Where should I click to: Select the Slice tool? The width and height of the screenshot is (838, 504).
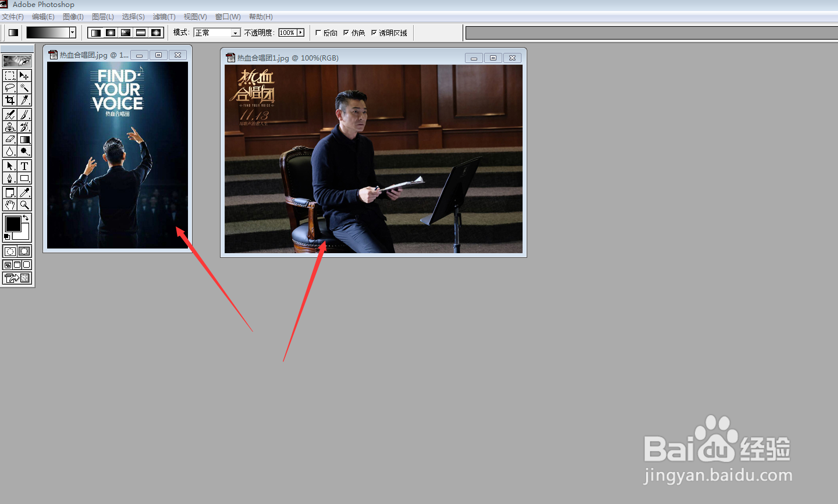tap(24, 100)
